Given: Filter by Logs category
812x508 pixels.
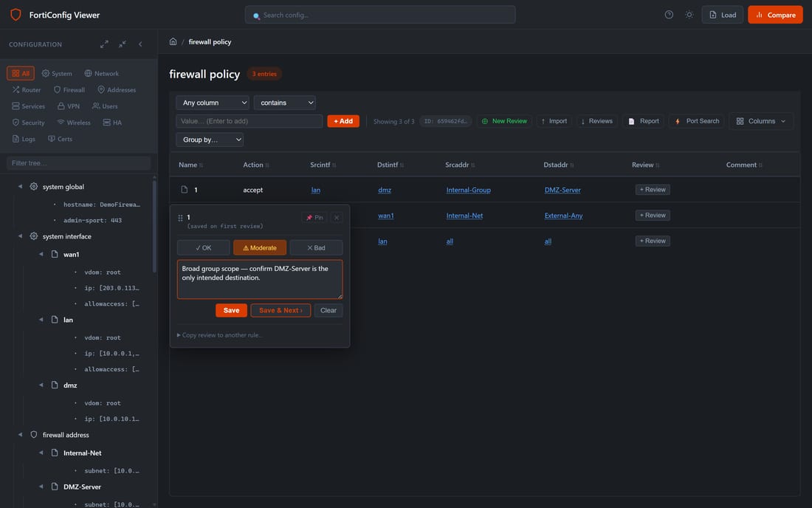Looking at the screenshot, I should click(x=24, y=139).
